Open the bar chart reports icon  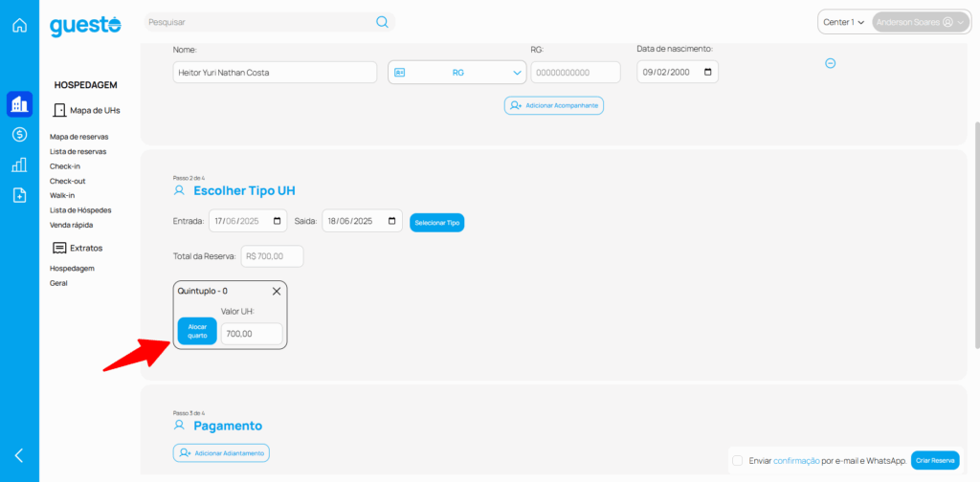tap(19, 165)
